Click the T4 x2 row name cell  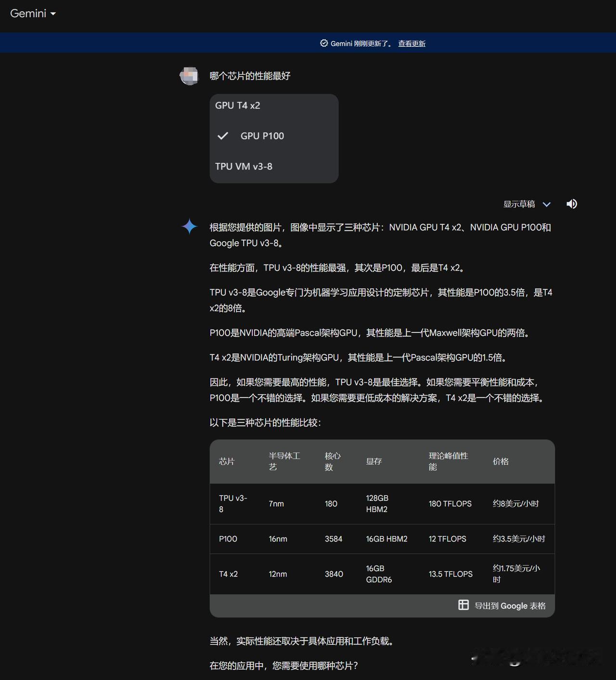229,574
